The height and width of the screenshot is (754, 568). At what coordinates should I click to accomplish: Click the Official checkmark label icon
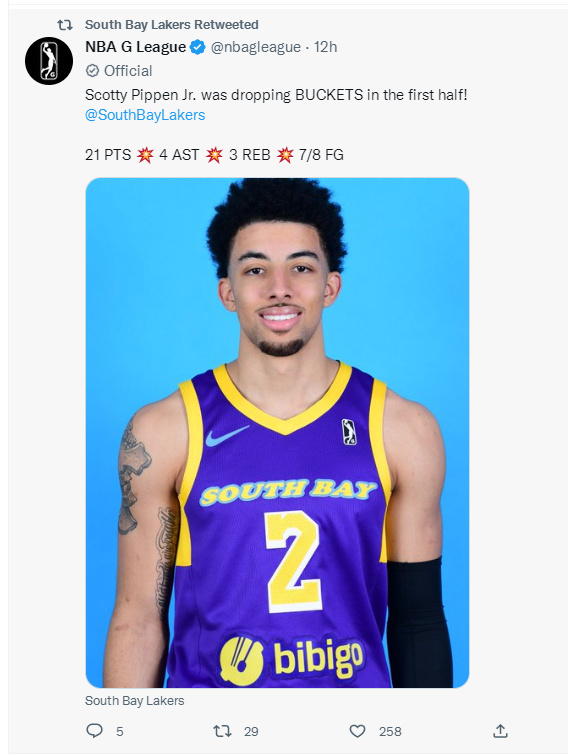92,71
